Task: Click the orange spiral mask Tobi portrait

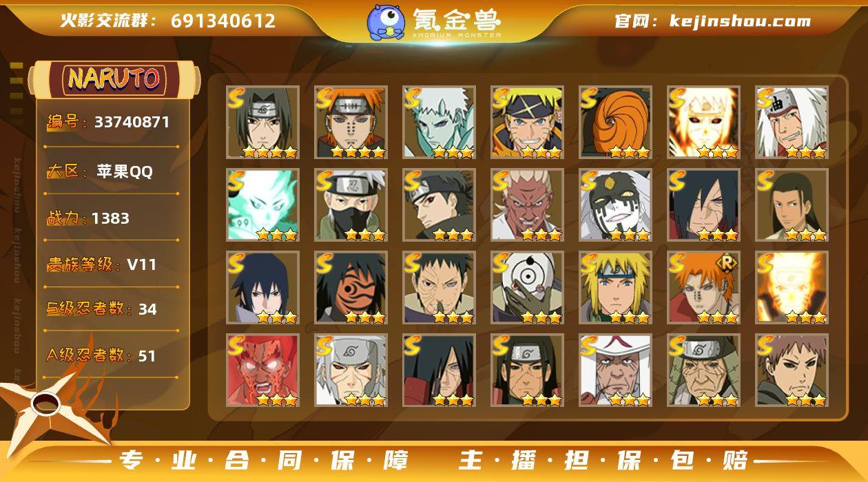Action: click(x=615, y=123)
